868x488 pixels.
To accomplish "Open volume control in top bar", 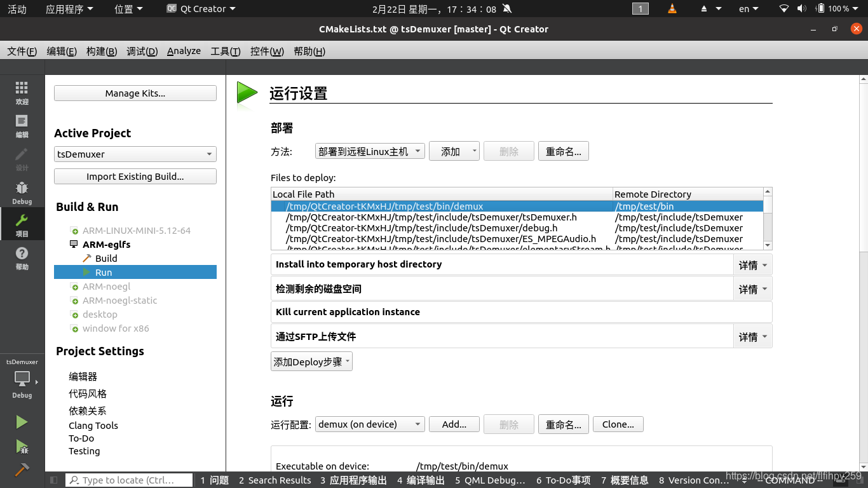I will [x=801, y=9].
